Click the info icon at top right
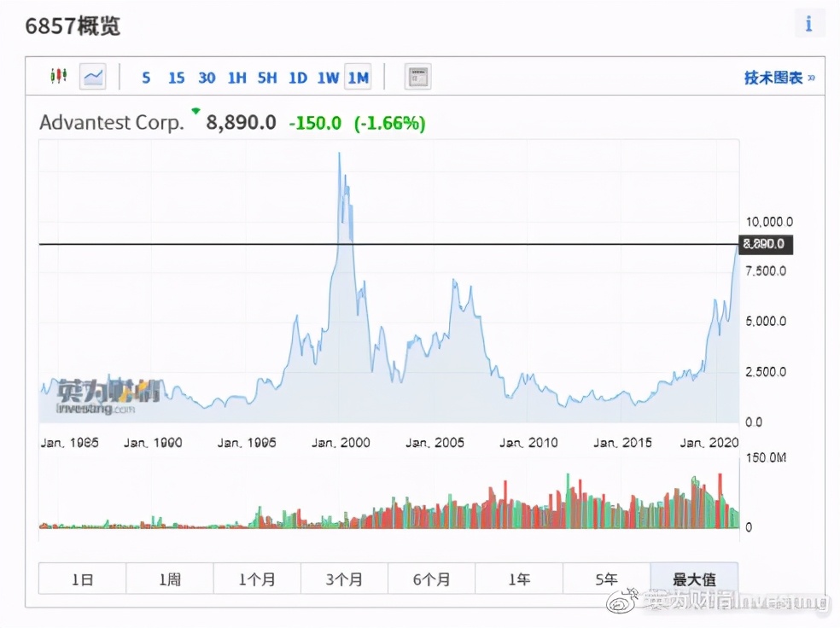Image resolution: width=840 pixels, height=628 pixels. click(x=808, y=24)
